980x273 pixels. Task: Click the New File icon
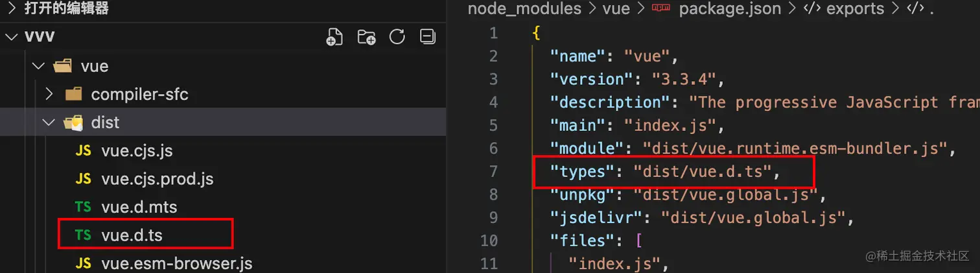pyautogui.click(x=334, y=37)
